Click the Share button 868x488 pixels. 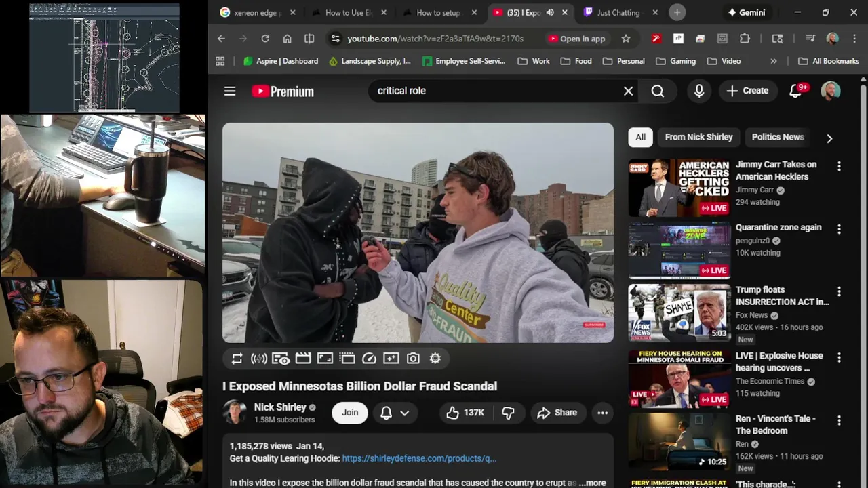tap(557, 413)
